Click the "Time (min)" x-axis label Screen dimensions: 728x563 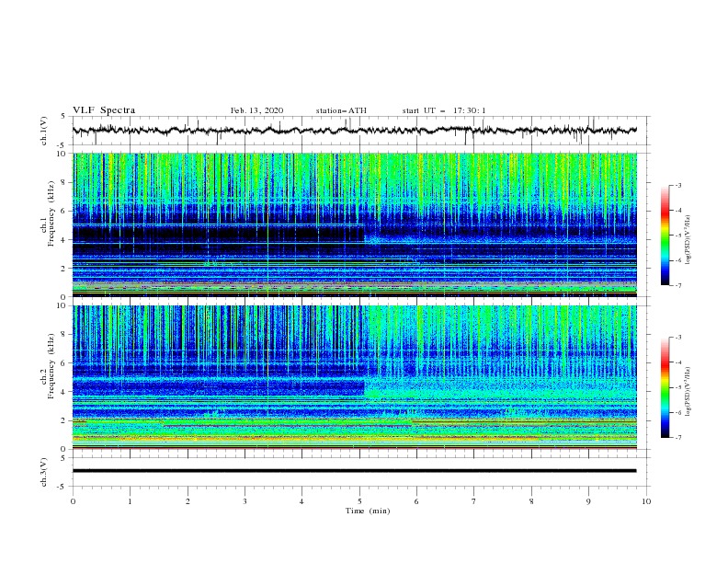[368, 511]
